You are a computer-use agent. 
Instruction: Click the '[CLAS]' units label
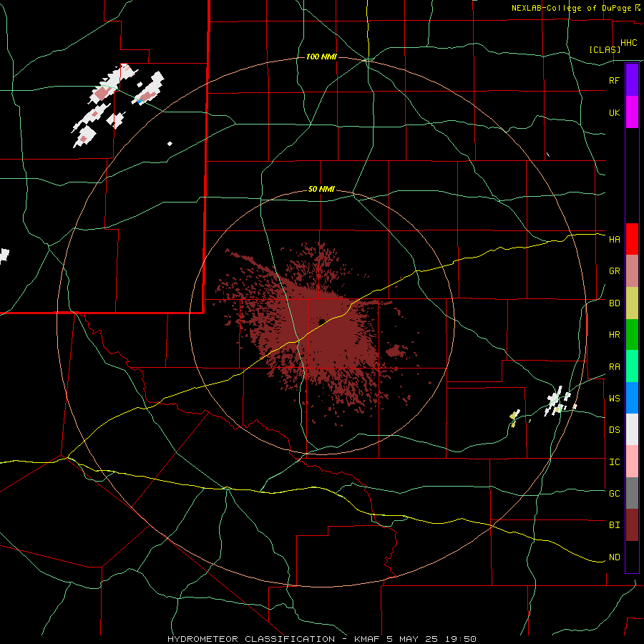point(605,49)
